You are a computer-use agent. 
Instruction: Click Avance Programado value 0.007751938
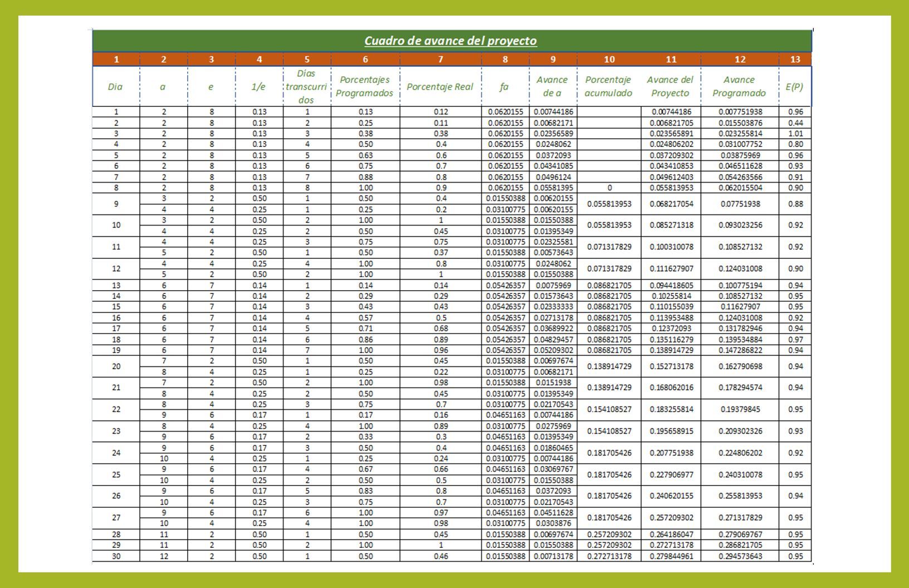[x=740, y=112]
